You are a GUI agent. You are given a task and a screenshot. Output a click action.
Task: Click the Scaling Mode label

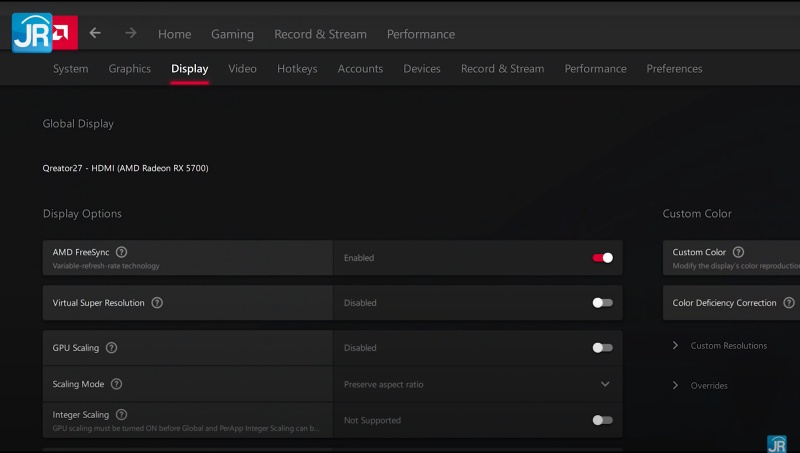(x=78, y=384)
